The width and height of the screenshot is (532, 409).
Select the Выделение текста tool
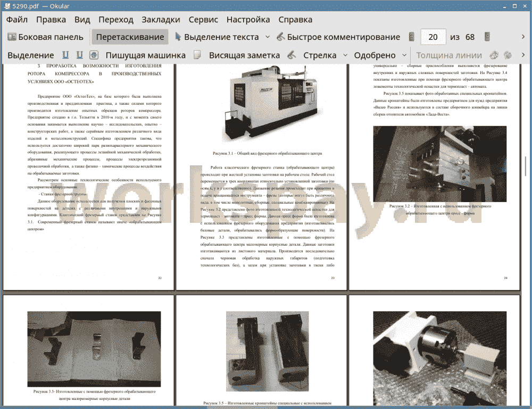(x=217, y=37)
